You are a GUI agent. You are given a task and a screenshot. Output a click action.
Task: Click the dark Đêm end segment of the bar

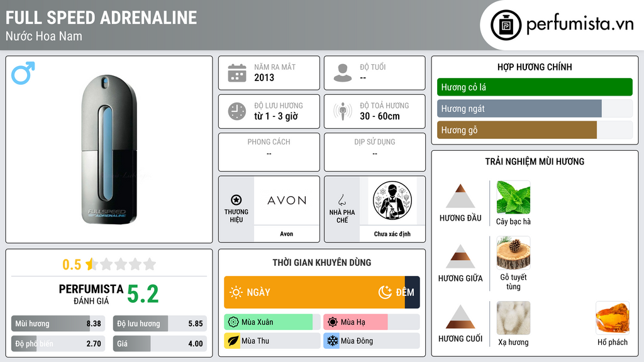click(x=413, y=292)
